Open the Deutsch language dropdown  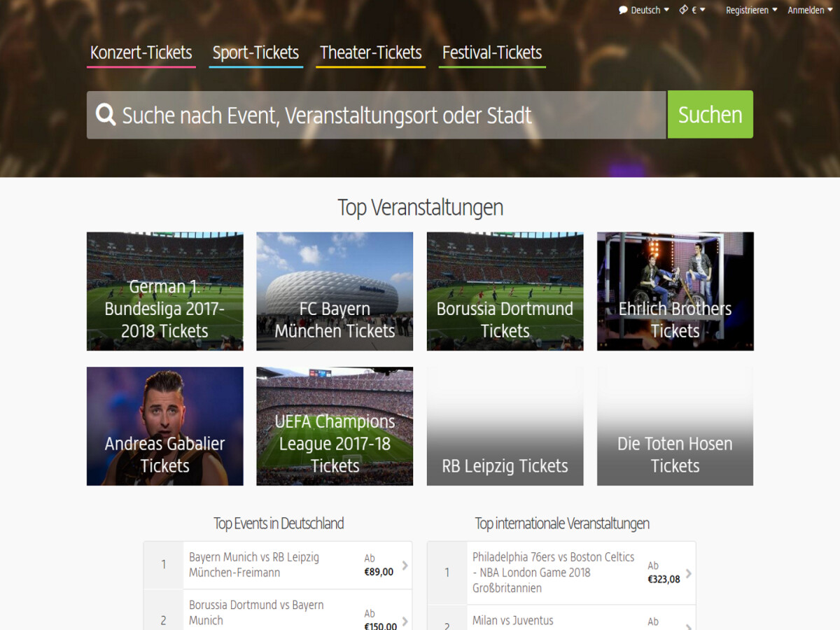650,10
